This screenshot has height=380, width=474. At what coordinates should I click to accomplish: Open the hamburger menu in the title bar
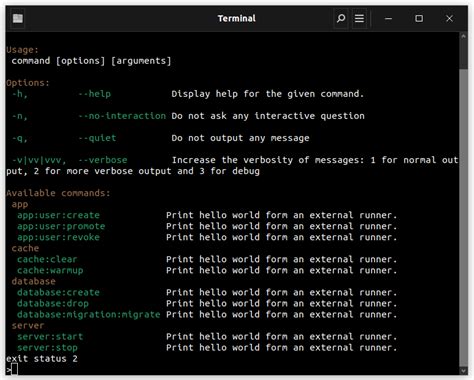pos(359,18)
